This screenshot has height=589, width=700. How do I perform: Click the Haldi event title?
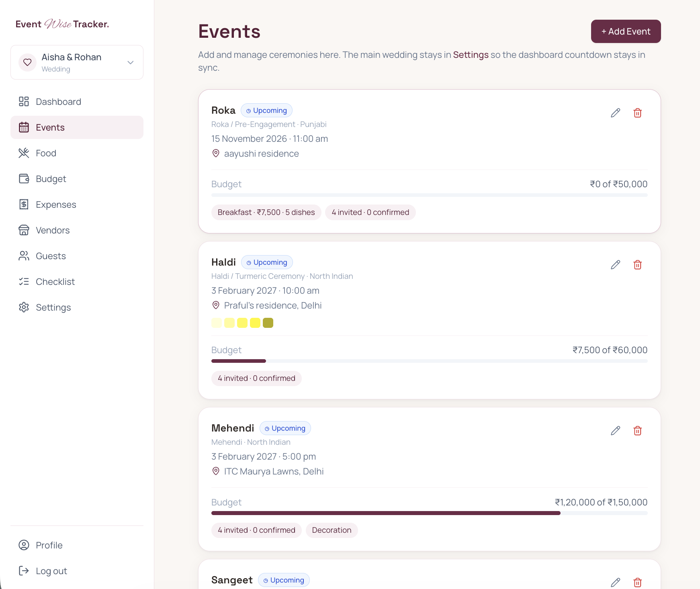click(223, 262)
